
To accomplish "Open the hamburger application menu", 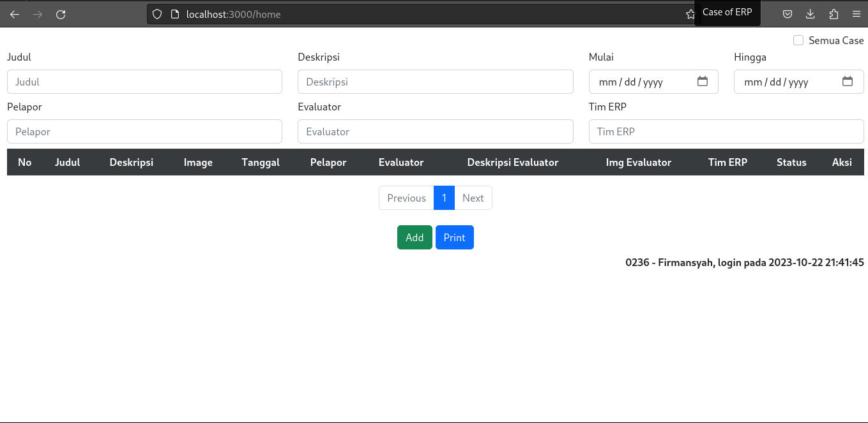I will pyautogui.click(x=856, y=14).
